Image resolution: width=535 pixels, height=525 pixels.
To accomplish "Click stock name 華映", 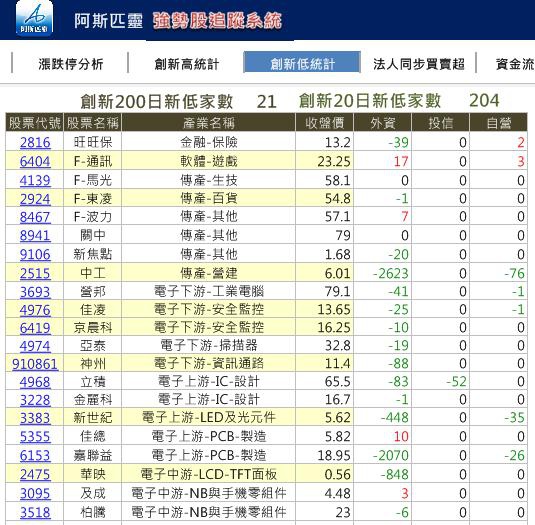I will [x=93, y=475].
